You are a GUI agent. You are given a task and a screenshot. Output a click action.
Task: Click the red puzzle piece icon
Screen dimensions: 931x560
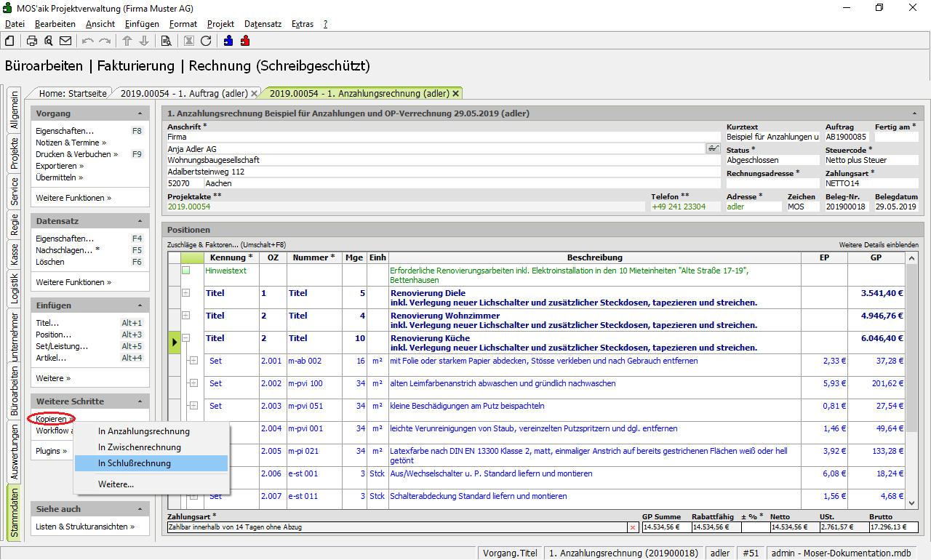[x=245, y=41]
